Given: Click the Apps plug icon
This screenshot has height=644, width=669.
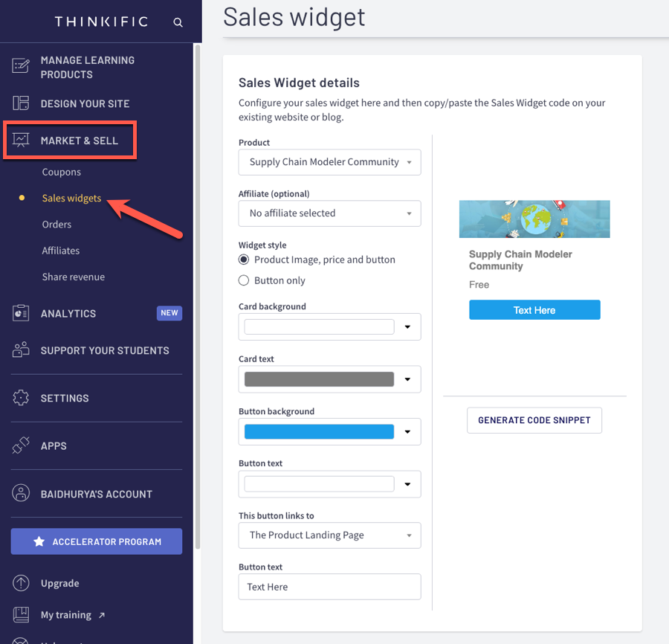Looking at the screenshot, I should pos(21,445).
